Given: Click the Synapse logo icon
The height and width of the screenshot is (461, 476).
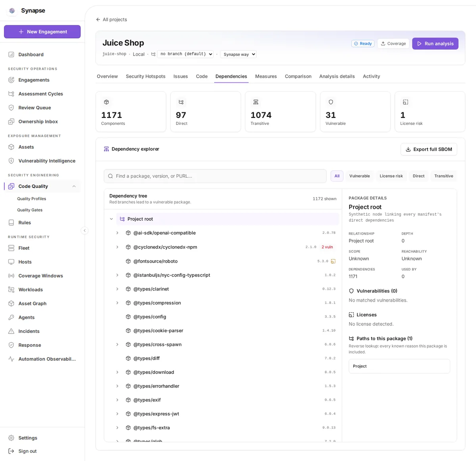Looking at the screenshot, I should pyautogui.click(x=12, y=11).
